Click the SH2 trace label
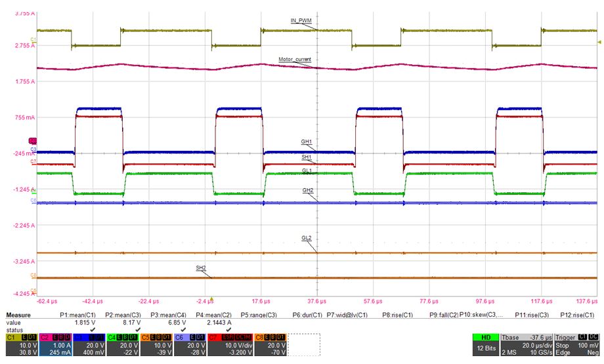 tap(201, 268)
